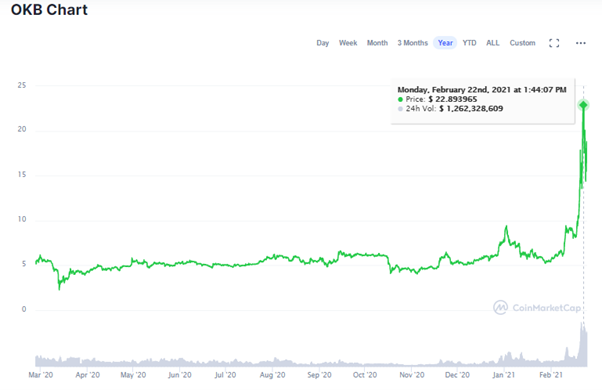Click the 0 y-axis value

click(x=24, y=309)
